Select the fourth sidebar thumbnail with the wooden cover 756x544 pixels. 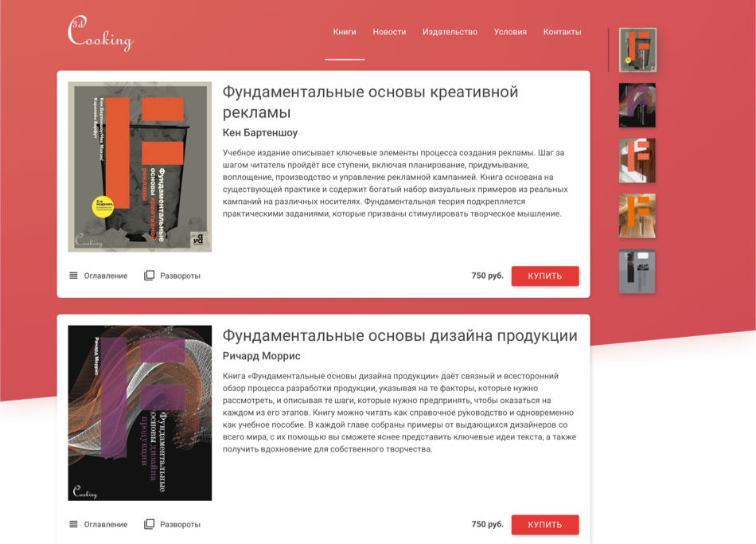coord(637,216)
